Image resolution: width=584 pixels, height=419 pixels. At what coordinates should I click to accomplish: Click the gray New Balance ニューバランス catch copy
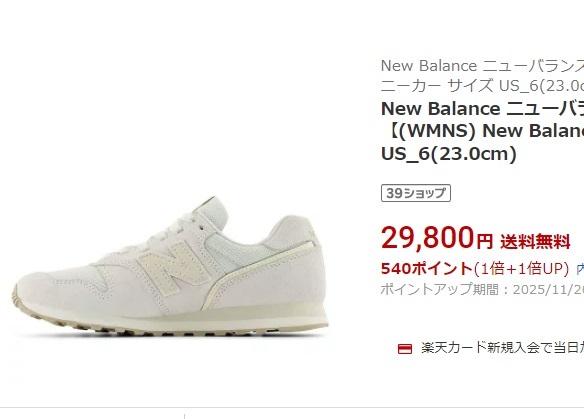tap(482, 66)
